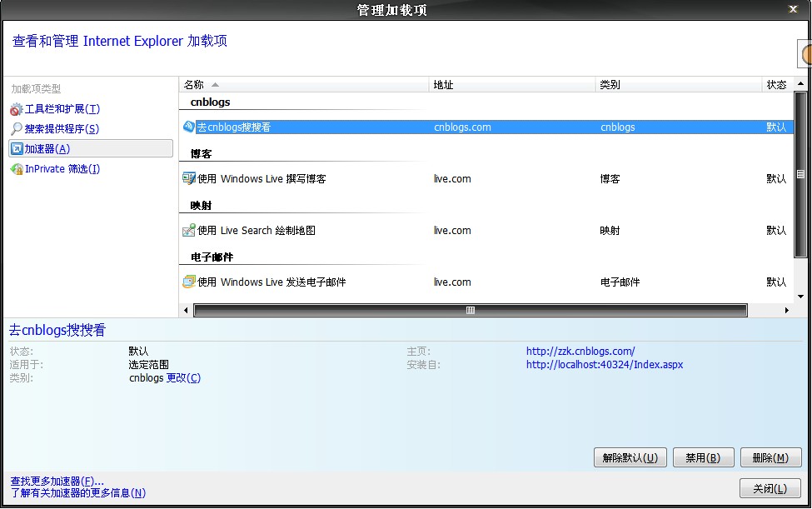Image resolution: width=812 pixels, height=509 pixels.
Task: Open the zzk.cnblogs.com homepage link
Action: click(580, 352)
